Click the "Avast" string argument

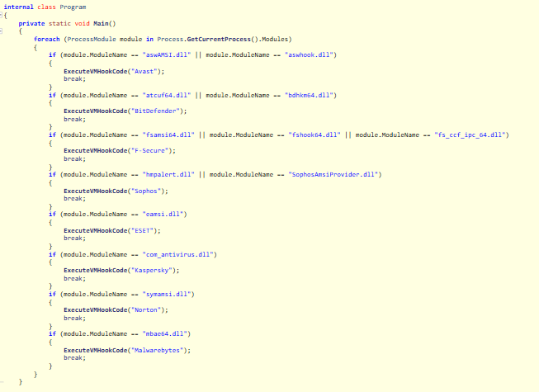click(x=144, y=71)
